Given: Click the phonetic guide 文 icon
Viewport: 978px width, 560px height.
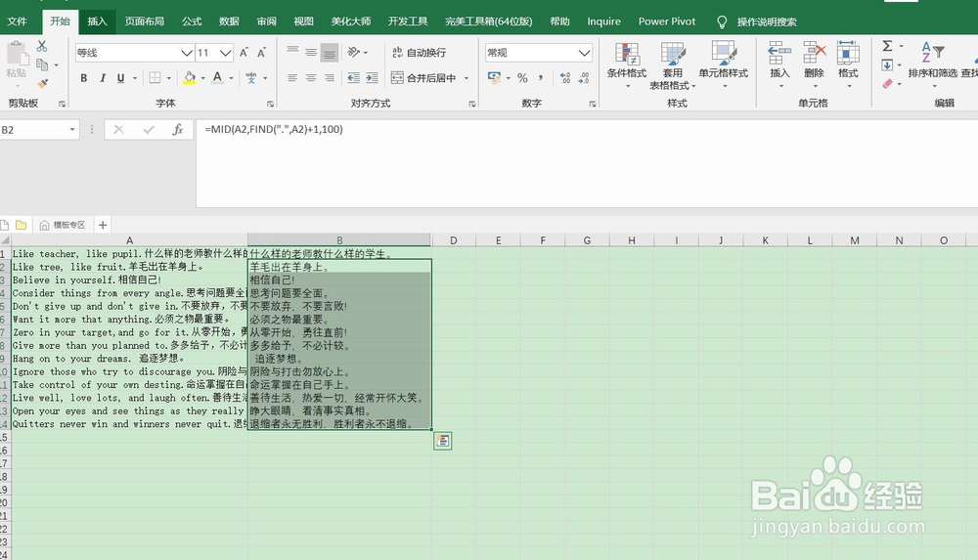Looking at the screenshot, I should point(250,78).
